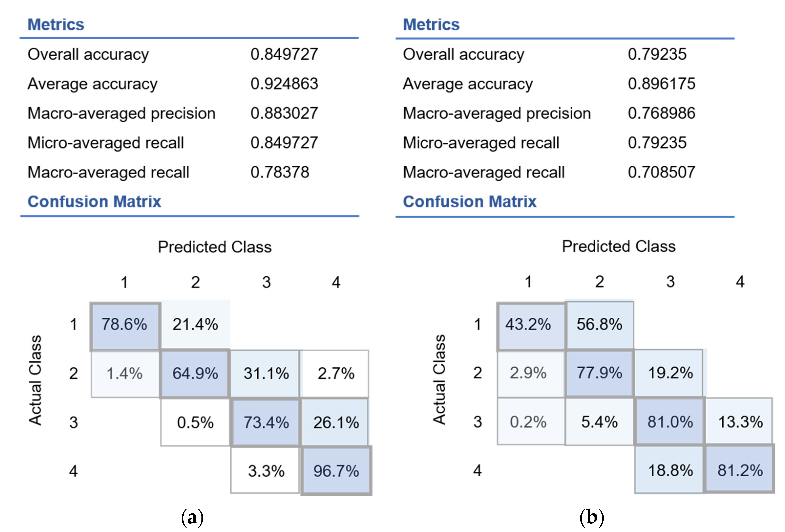
Task: Click the 18.8% cell in matrix (b)
Action: pos(670,470)
